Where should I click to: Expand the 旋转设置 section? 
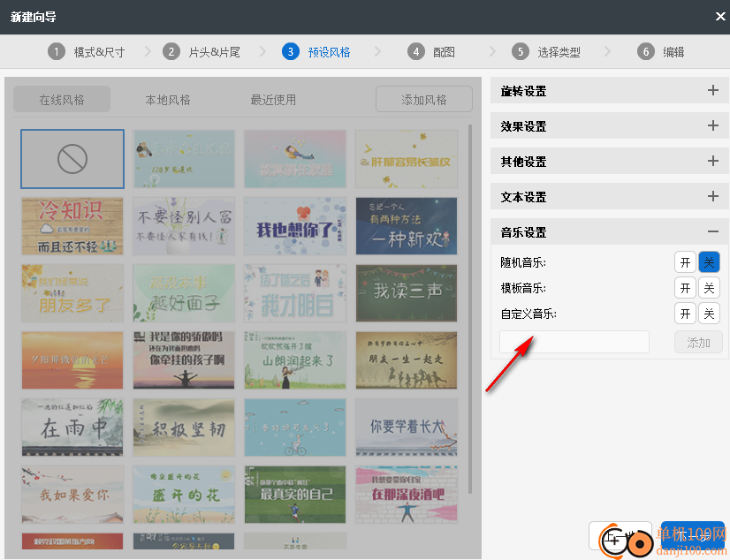click(x=713, y=90)
